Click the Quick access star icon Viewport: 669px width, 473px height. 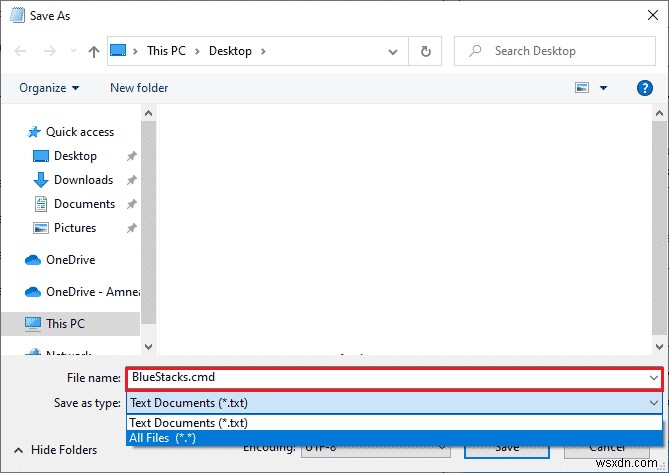[x=34, y=132]
